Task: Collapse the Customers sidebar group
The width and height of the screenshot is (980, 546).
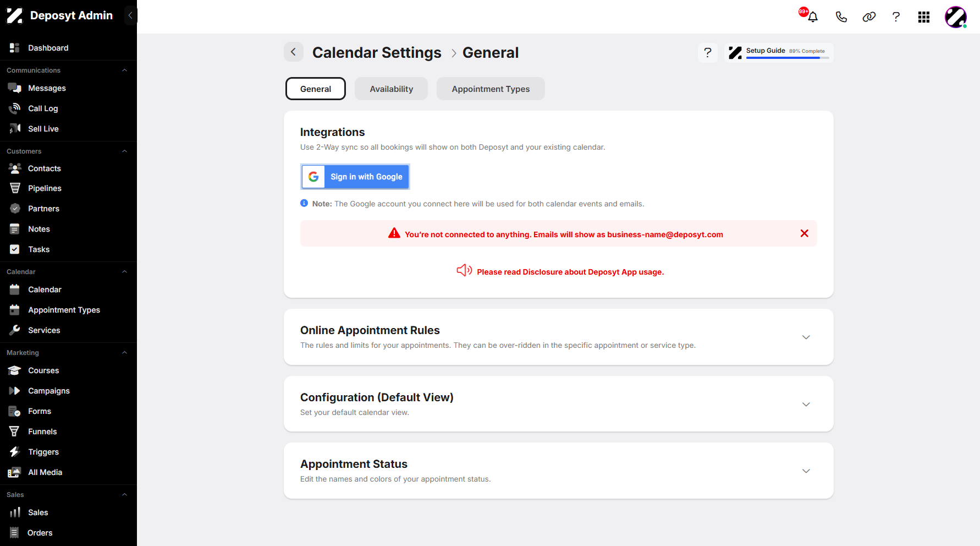Action: point(125,151)
